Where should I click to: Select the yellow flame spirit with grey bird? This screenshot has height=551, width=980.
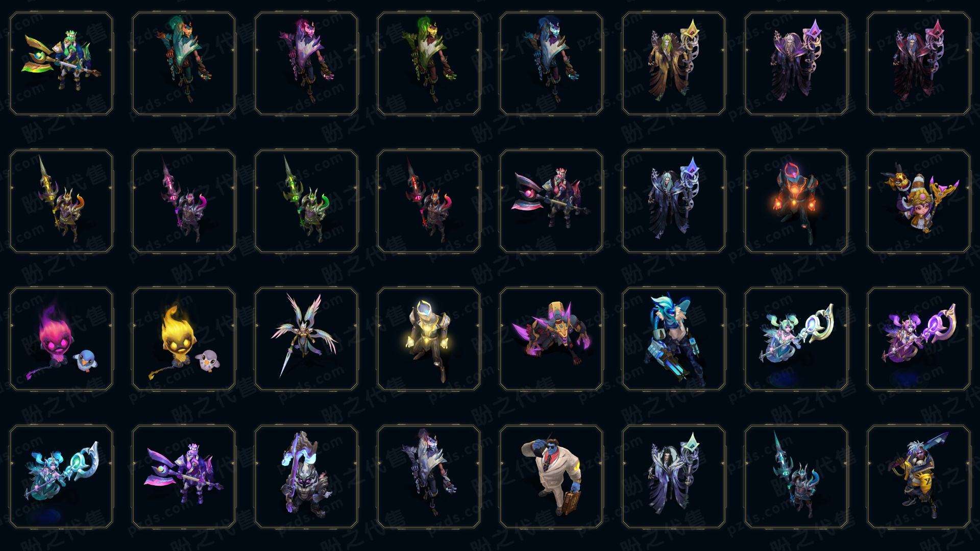pos(184,339)
